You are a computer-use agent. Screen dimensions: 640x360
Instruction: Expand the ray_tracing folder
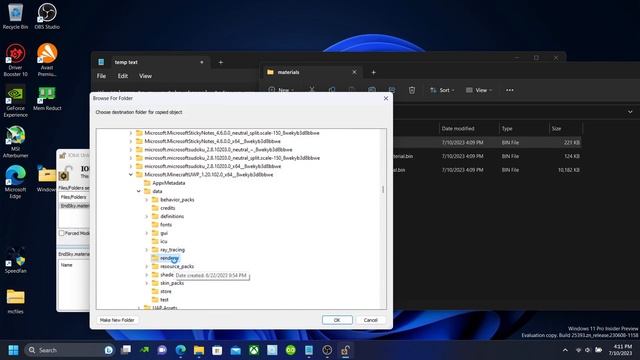147,249
